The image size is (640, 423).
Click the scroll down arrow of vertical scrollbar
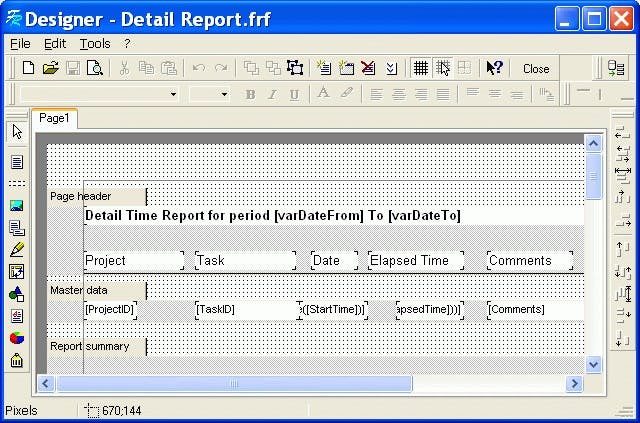pyautogui.click(x=593, y=364)
